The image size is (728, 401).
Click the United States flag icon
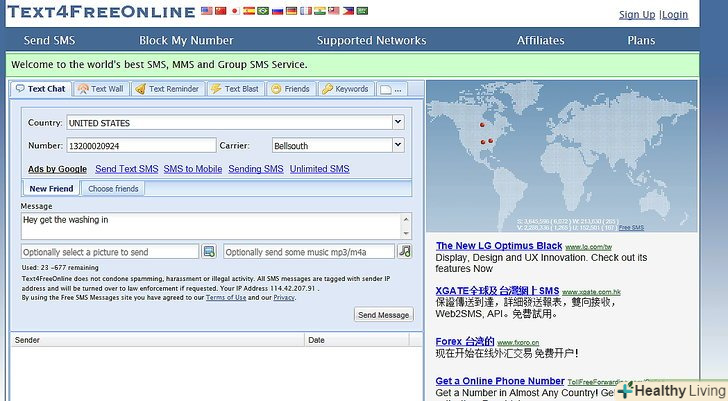(207, 11)
